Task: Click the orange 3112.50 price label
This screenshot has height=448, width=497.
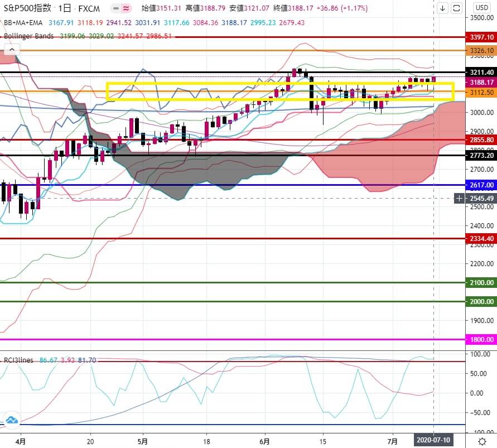Action: pyautogui.click(x=481, y=92)
